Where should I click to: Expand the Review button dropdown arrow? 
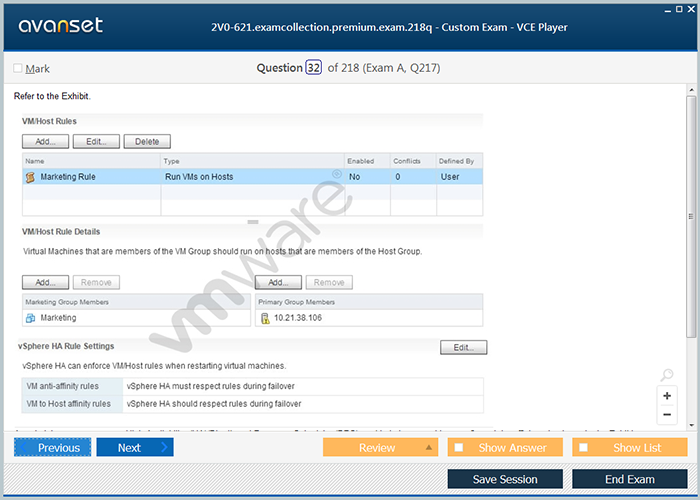428,448
